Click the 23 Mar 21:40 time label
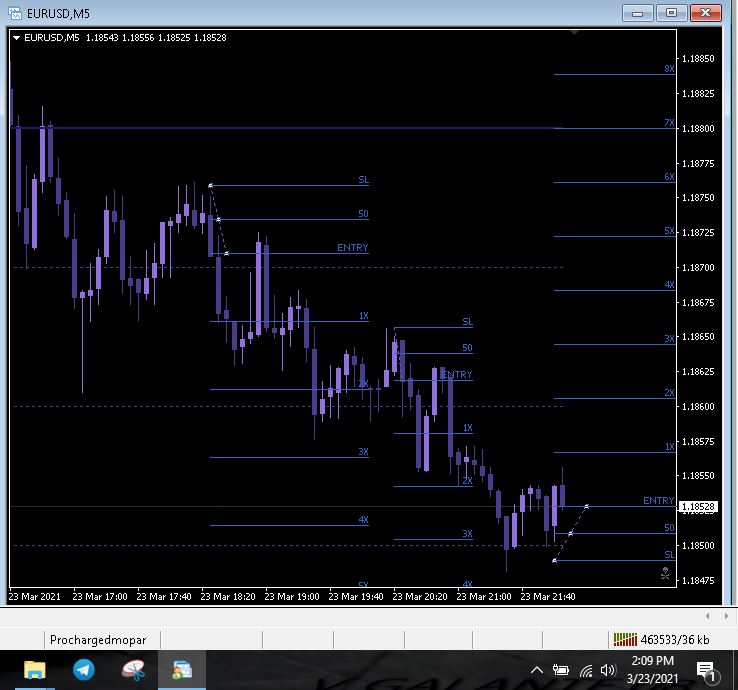Viewport: 738px width, 690px height. 548,596
